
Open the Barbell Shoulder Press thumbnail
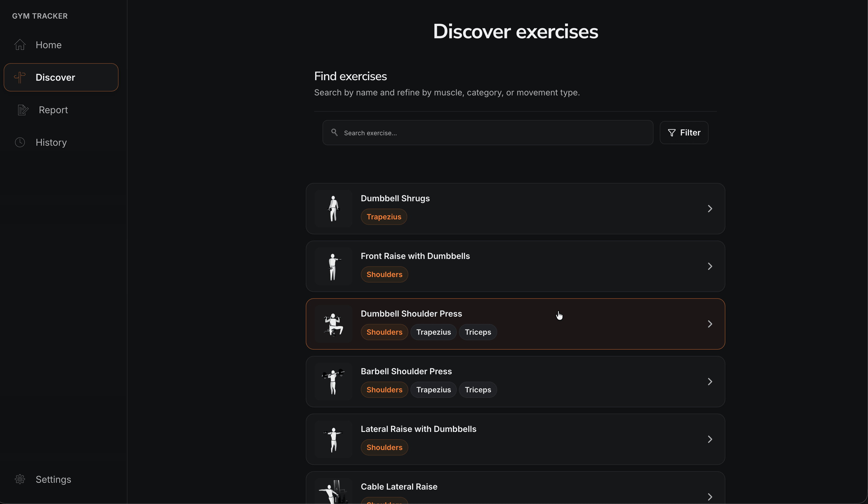333,381
